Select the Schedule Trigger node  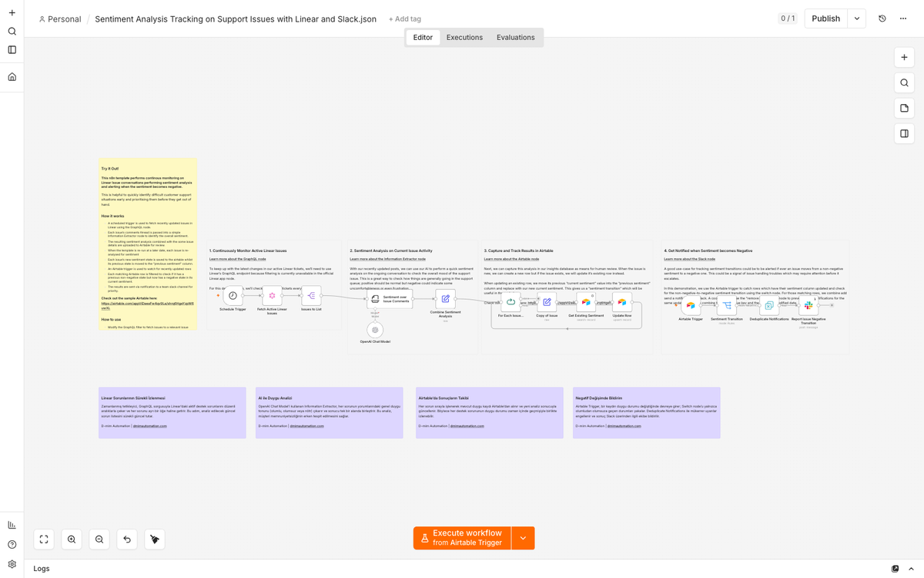point(233,296)
